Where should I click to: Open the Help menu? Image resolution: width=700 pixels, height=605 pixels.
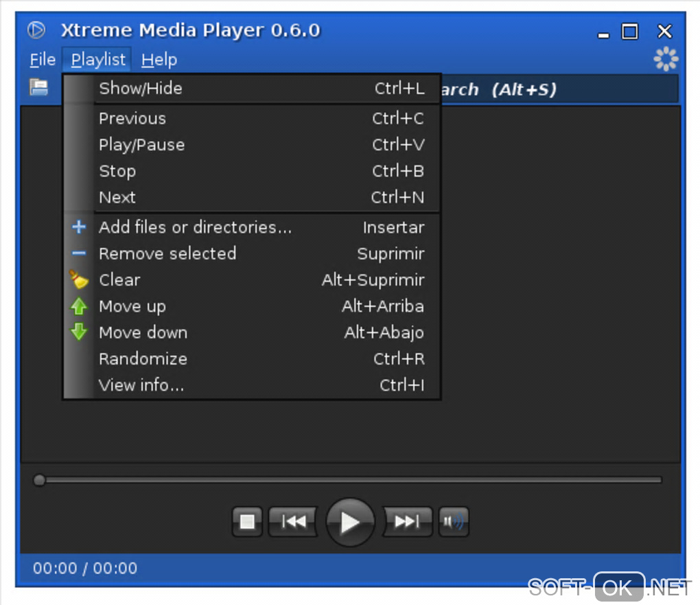pyautogui.click(x=159, y=60)
